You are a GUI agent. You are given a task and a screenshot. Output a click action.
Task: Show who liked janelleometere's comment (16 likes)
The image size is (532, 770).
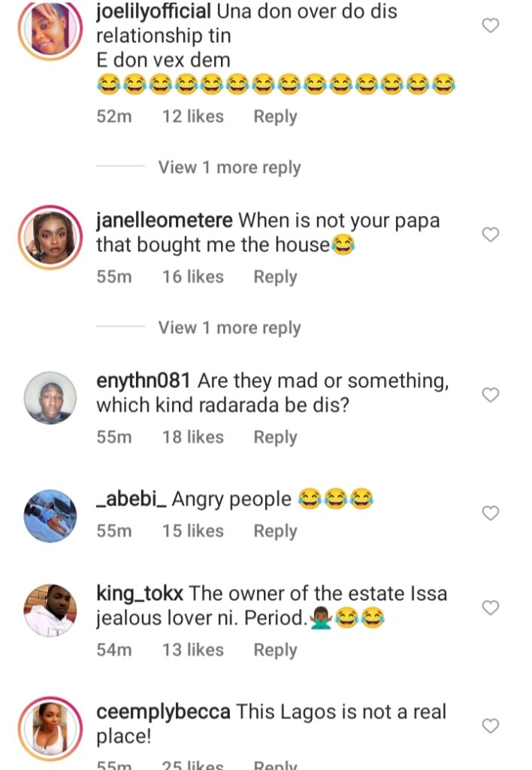pyautogui.click(x=193, y=277)
